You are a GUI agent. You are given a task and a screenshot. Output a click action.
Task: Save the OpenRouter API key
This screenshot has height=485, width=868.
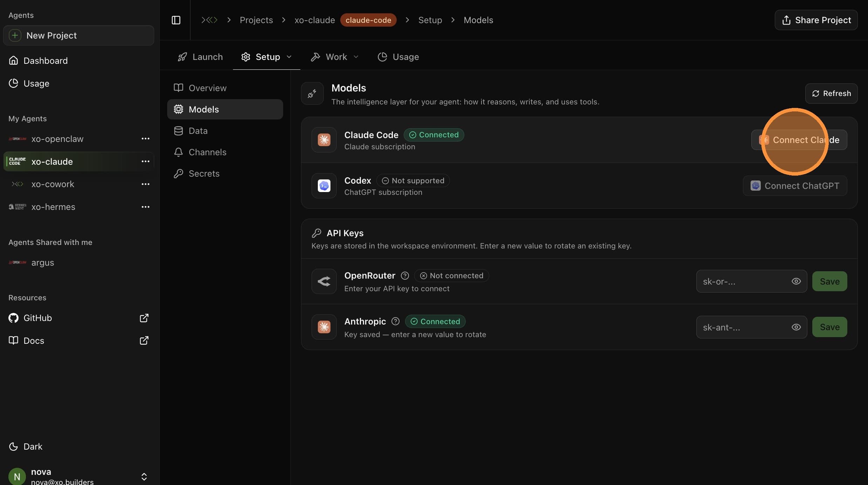pos(829,281)
